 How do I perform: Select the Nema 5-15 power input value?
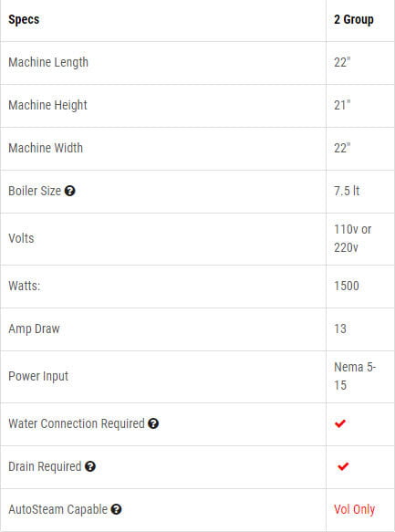[355, 376]
